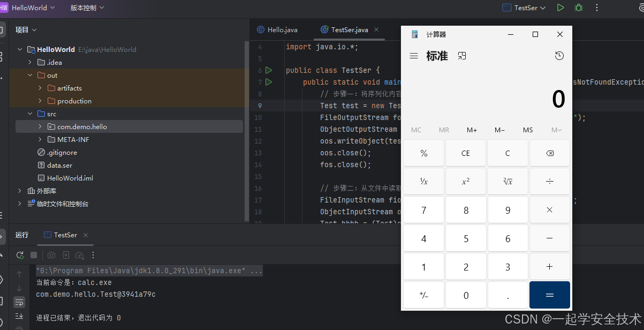644x330 pixels.
Task: Toggle scroll-to-end in the Run console
Action: coord(20,316)
